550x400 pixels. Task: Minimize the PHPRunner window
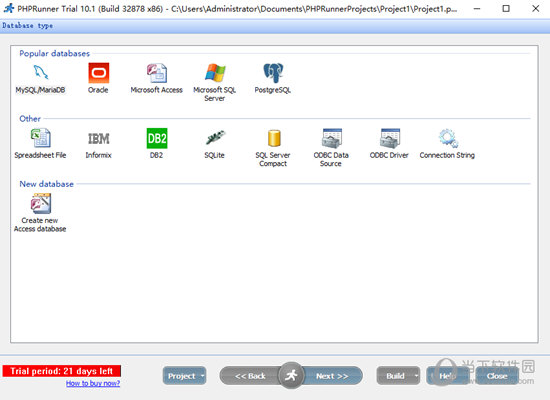point(477,8)
